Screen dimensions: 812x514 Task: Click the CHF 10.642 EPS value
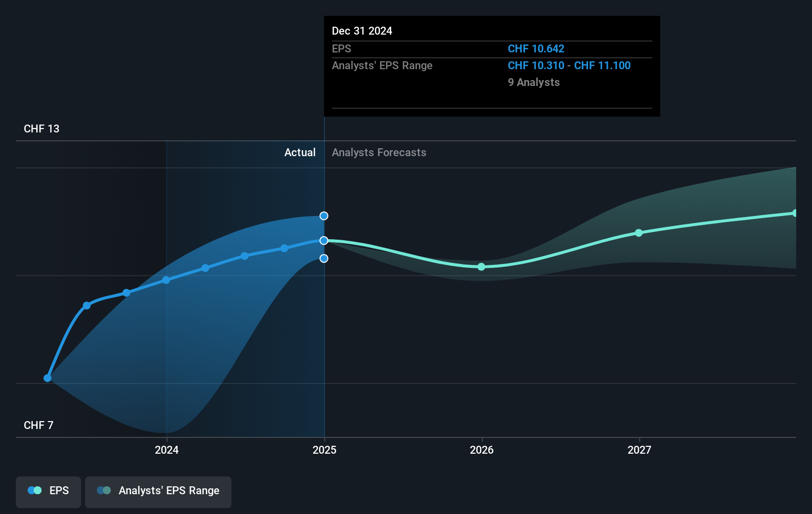[x=536, y=48]
